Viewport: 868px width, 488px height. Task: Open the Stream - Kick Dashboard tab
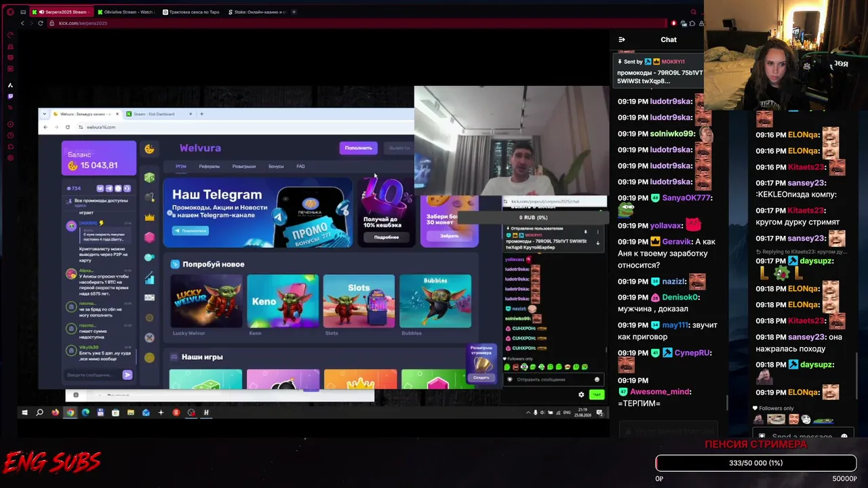click(159, 114)
